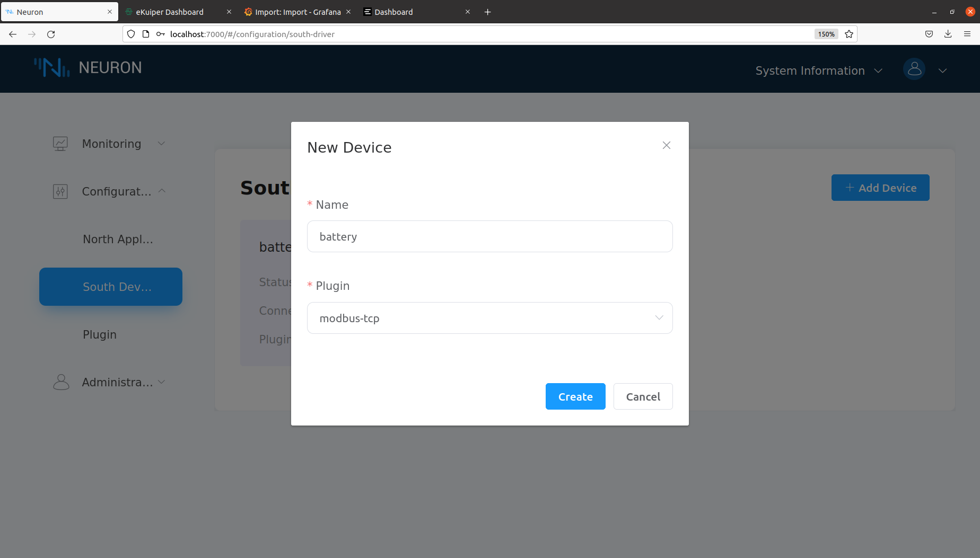Switch to the Import - Grafana tab
Viewport: 980px width, 558px height.
tap(297, 12)
